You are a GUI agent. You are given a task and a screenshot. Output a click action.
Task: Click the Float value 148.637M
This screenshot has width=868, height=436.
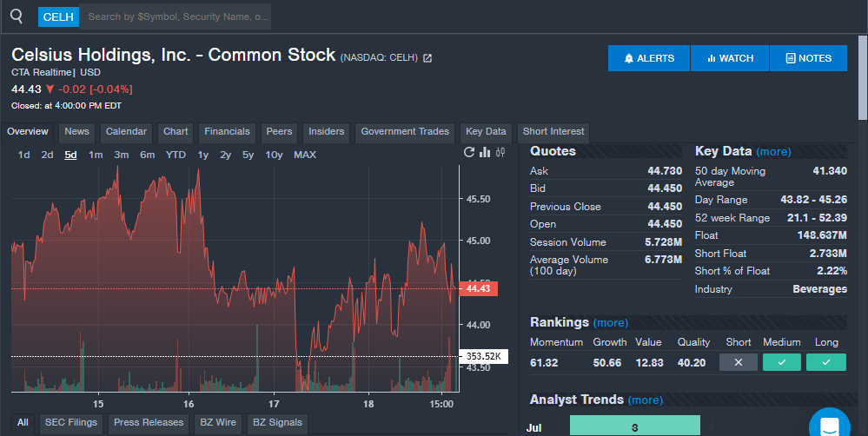coord(822,235)
